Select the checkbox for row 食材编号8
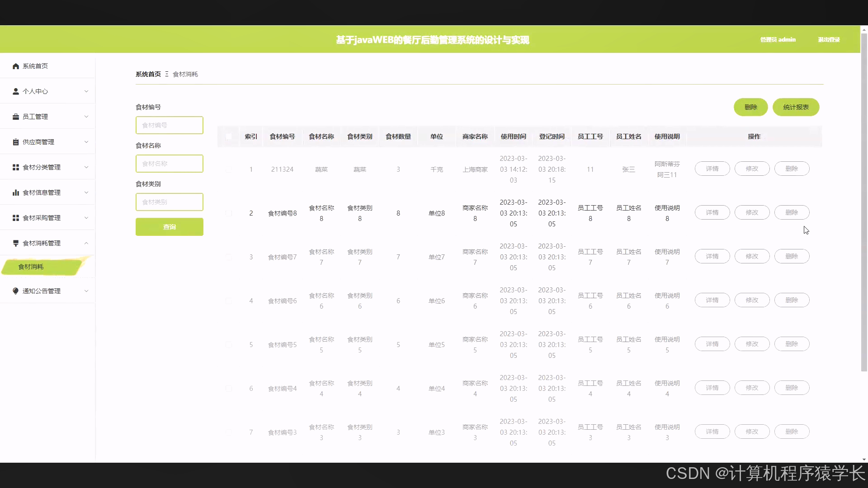 click(x=229, y=213)
